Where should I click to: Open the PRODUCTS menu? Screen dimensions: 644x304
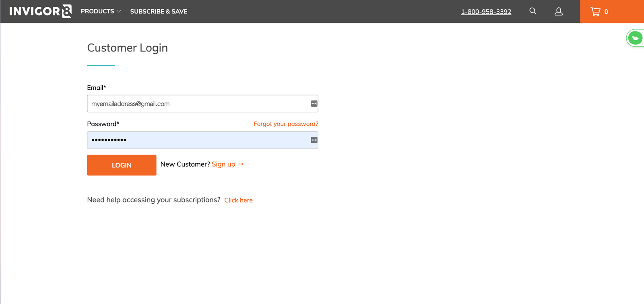tap(97, 11)
